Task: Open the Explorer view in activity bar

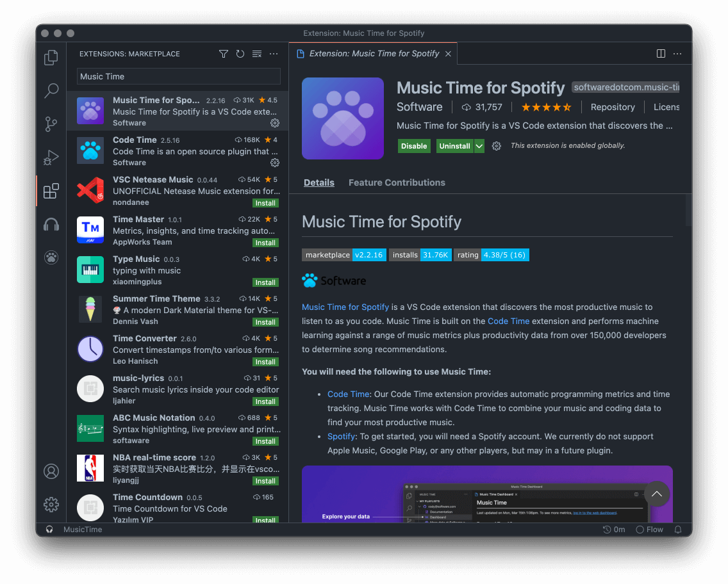Action: pyautogui.click(x=51, y=58)
